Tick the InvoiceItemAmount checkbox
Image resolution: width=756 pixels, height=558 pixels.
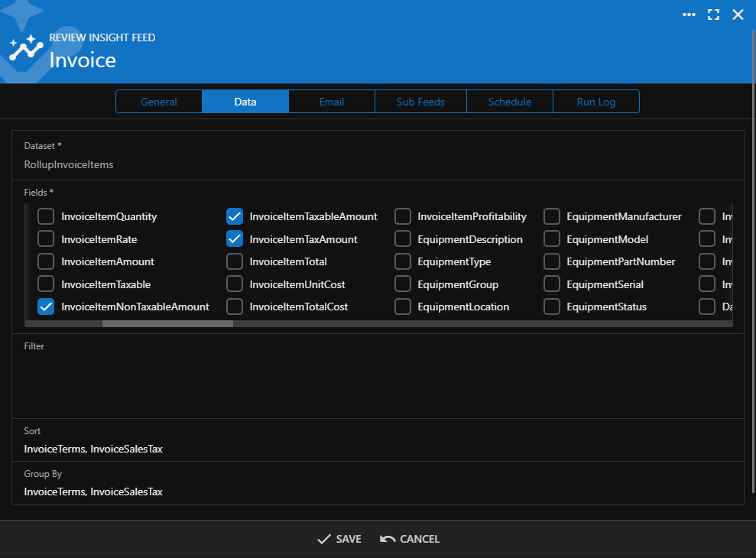[46, 261]
